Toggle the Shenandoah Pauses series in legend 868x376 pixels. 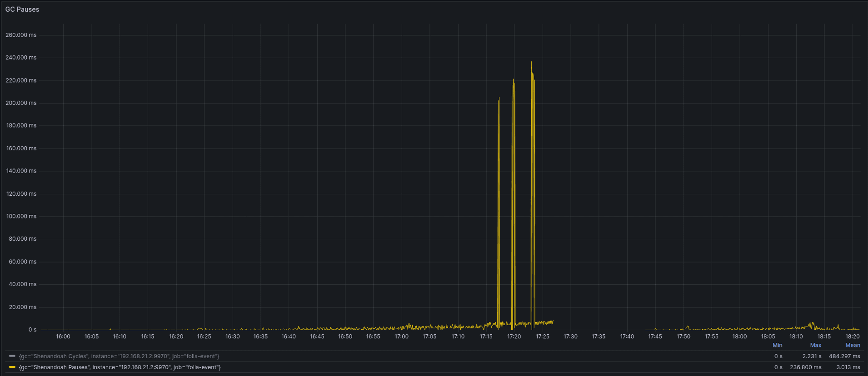pyautogui.click(x=120, y=367)
